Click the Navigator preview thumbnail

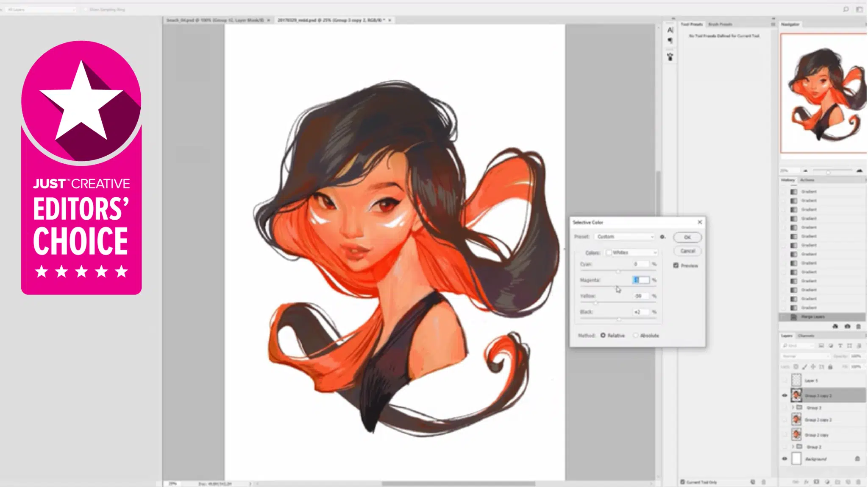[823, 93]
